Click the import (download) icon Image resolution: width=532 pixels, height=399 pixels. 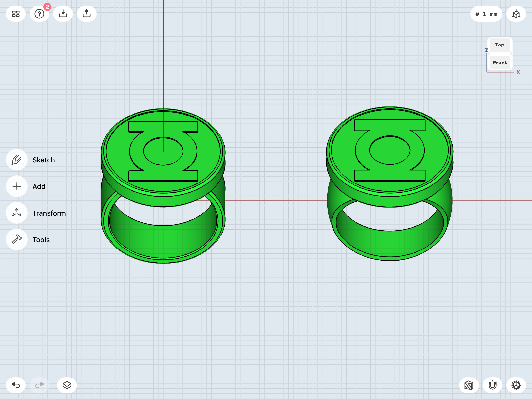click(x=63, y=14)
